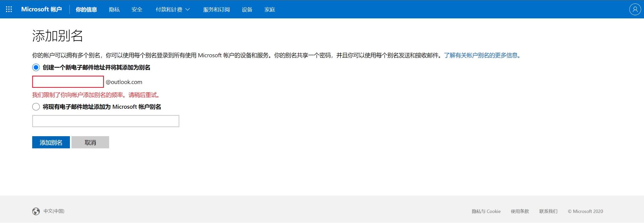Open the account profile avatar icon
Screen dimensions: 644x223
click(x=635, y=9)
